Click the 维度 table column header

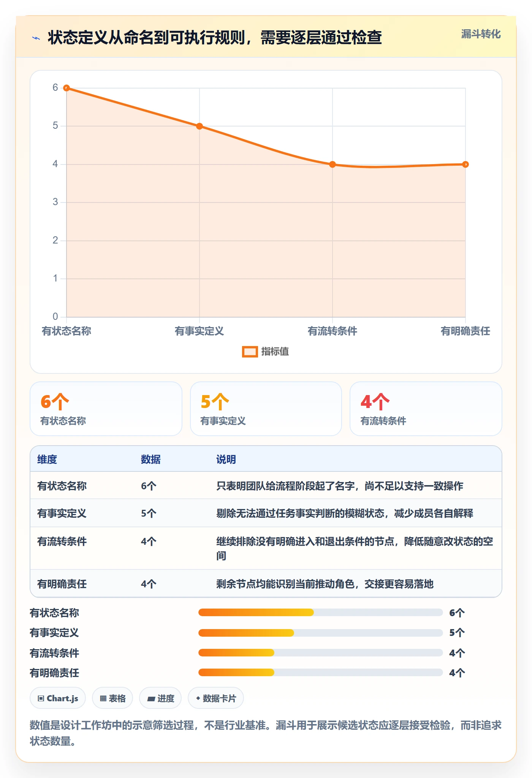[47, 460]
